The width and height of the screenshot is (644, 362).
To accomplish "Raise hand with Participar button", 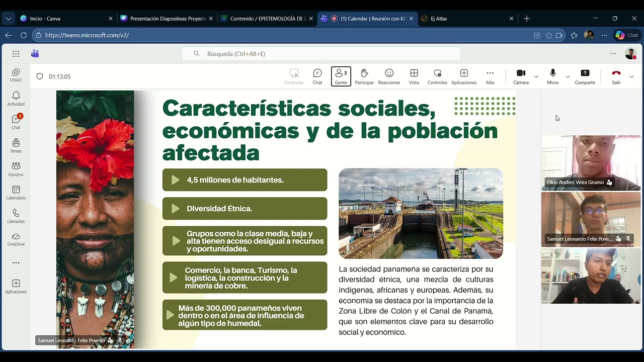I will [x=364, y=76].
